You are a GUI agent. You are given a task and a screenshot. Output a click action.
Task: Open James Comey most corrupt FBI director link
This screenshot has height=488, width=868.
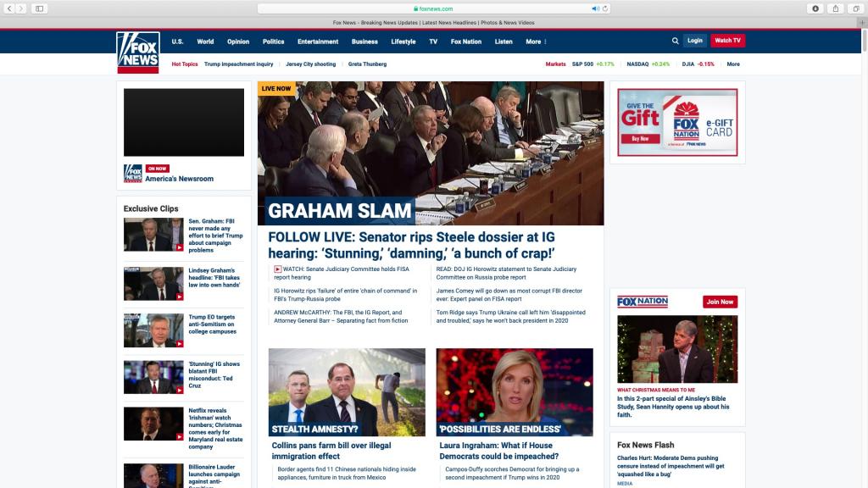click(509, 294)
